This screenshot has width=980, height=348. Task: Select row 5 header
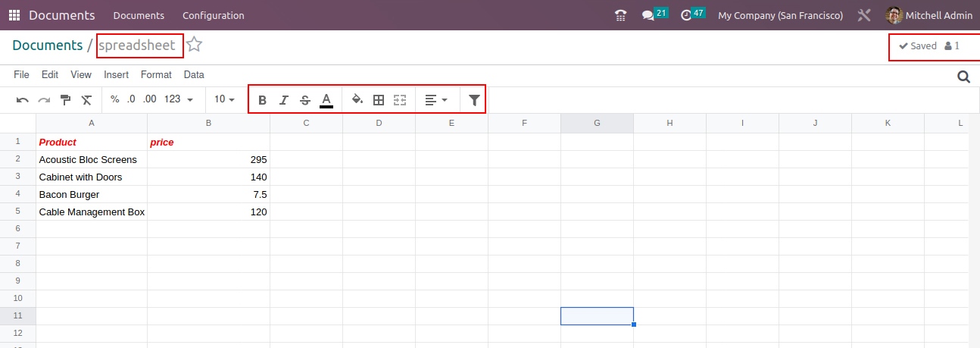(x=17, y=212)
